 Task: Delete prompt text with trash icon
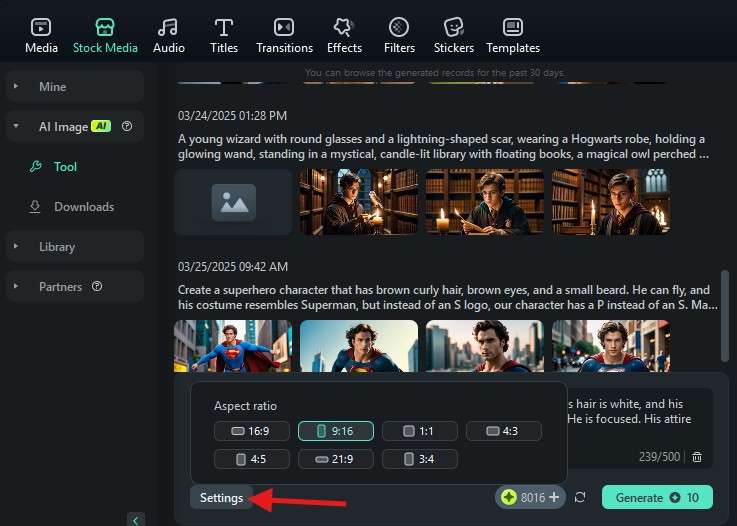pyautogui.click(x=697, y=456)
